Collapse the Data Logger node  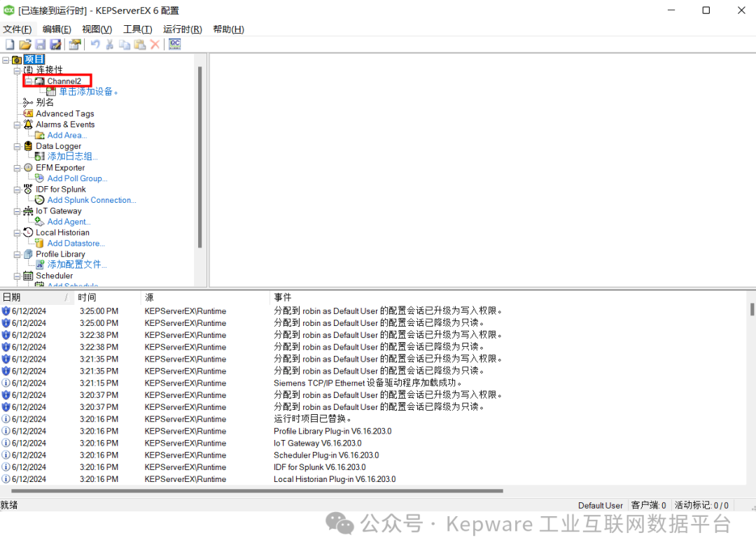pyautogui.click(x=17, y=146)
